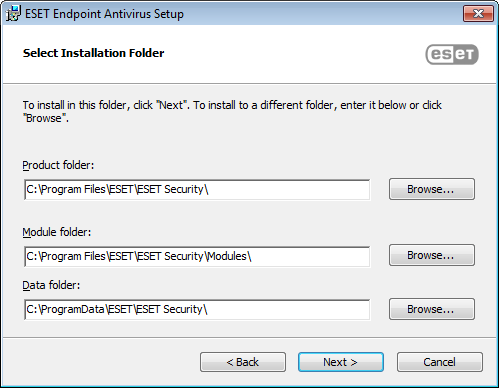Go back with the < Back button
The width and height of the screenshot is (499, 388).
[x=243, y=362]
